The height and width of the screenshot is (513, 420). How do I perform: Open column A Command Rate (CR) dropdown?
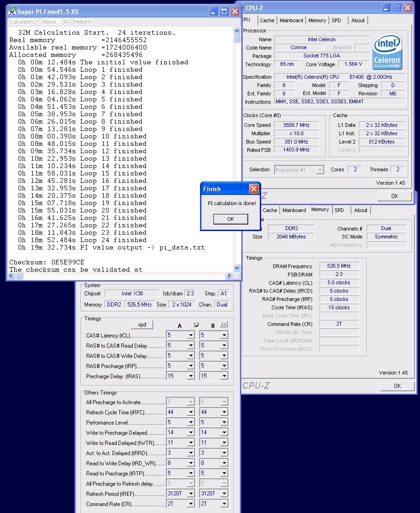click(191, 504)
